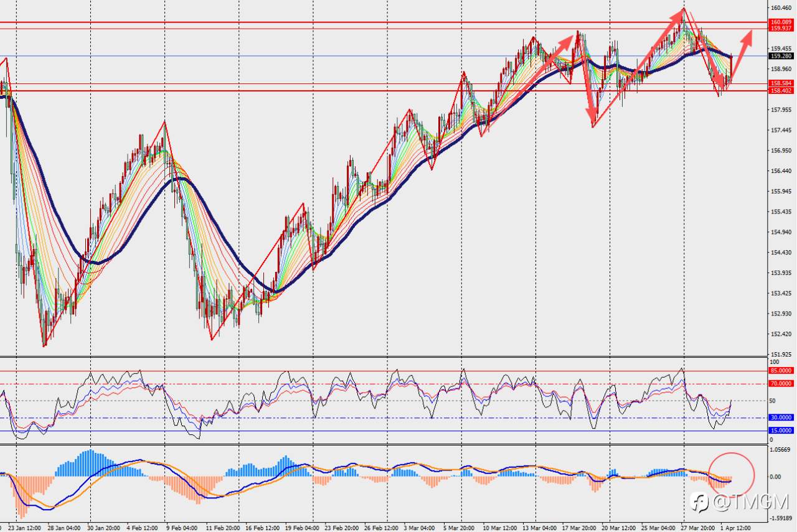Click the 25 Mar 04:00 time label

[x=658, y=528]
